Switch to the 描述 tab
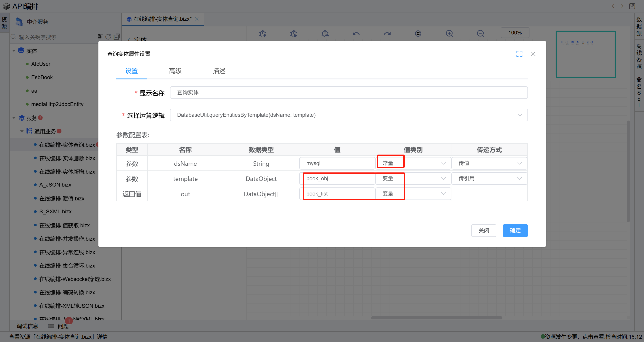644x342 pixels. click(219, 71)
